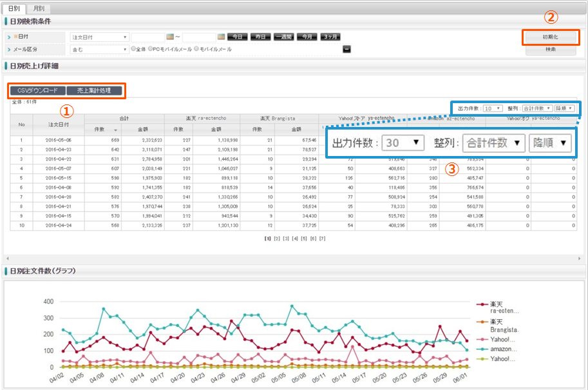The width and height of the screenshot is (588, 390).
Task: Go to results page [2]
Action: pos(277,239)
